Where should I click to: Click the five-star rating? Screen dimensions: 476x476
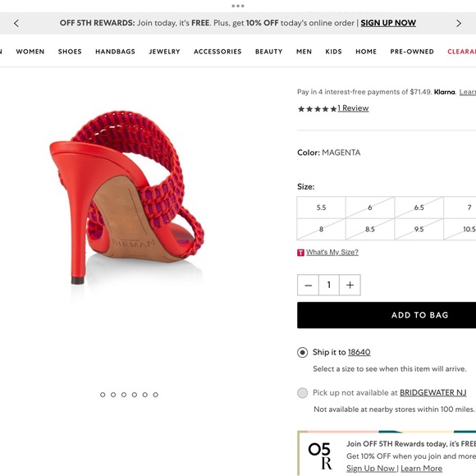[318, 108]
